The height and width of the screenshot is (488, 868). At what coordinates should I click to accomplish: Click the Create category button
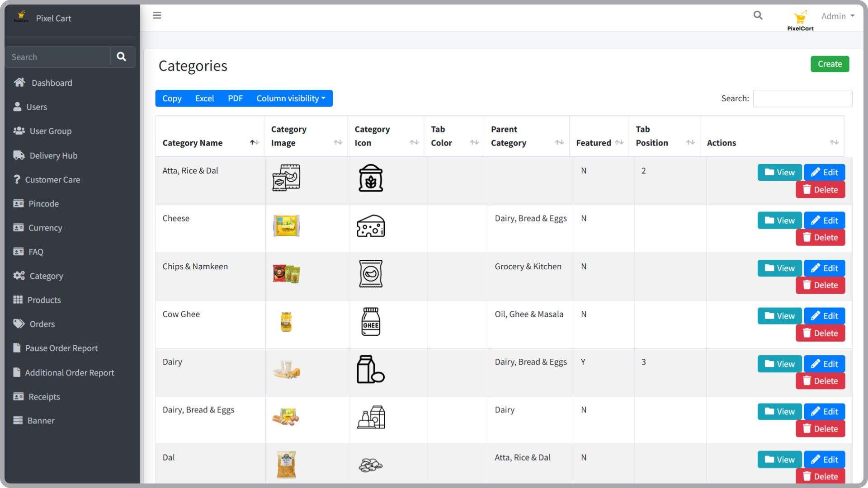pyautogui.click(x=830, y=64)
